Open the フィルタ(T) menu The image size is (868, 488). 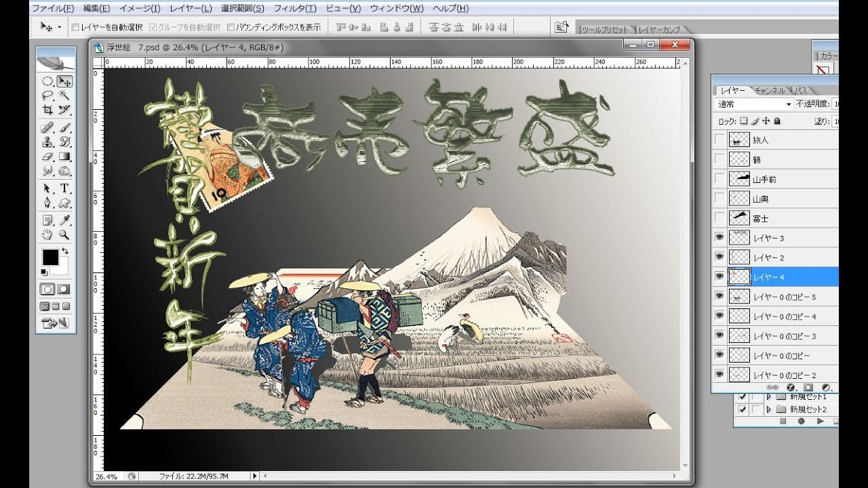coord(295,9)
